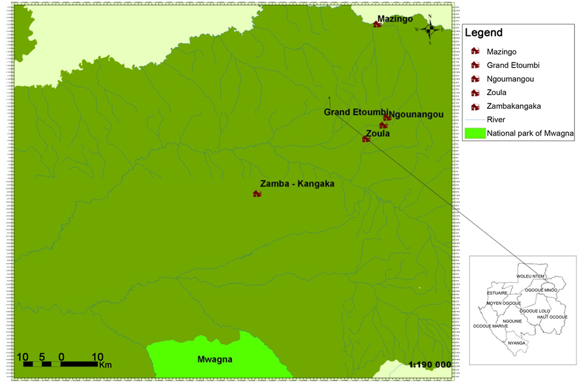Click the compass rose north arrow
The width and height of the screenshot is (588, 383).
point(430,28)
